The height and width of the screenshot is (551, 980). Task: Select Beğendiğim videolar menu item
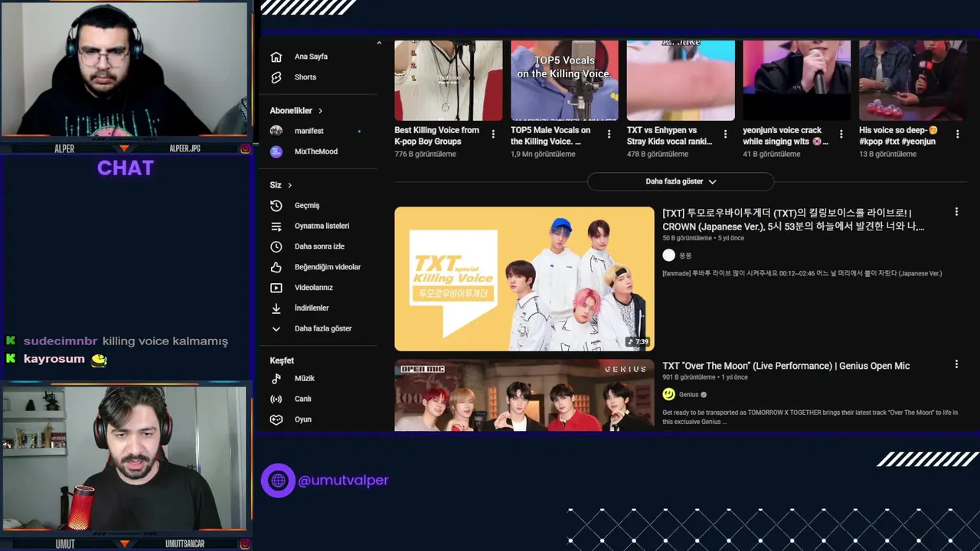[320, 267]
